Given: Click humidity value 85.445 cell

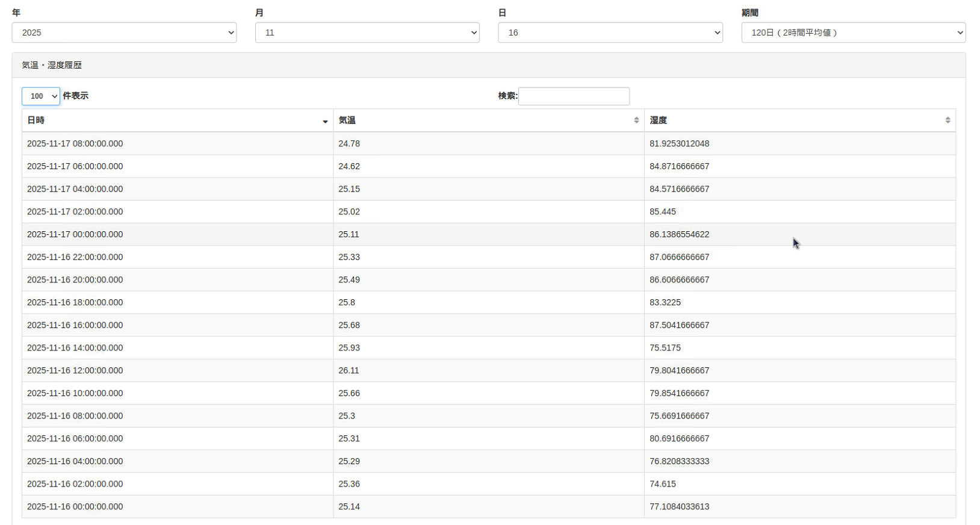Looking at the screenshot, I should (x=663, y=212).
